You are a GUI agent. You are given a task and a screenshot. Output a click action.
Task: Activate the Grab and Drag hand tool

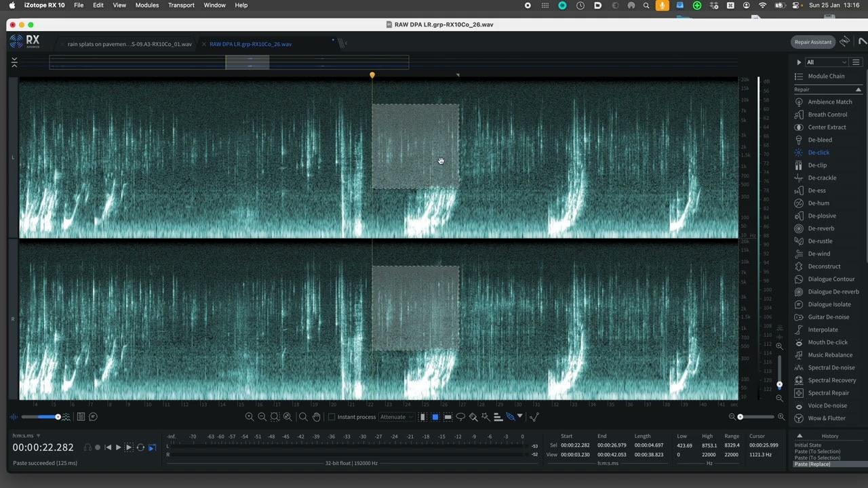click(x=316, y=417)
